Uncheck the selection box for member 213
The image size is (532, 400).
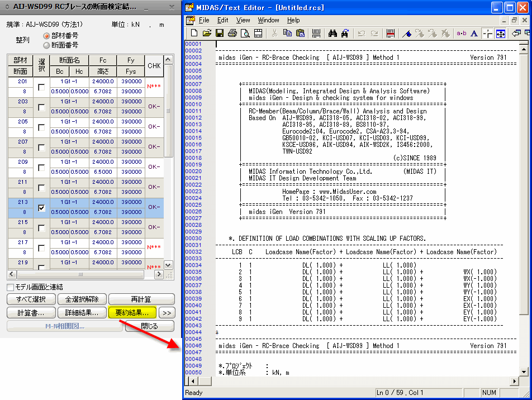point(41,208)
